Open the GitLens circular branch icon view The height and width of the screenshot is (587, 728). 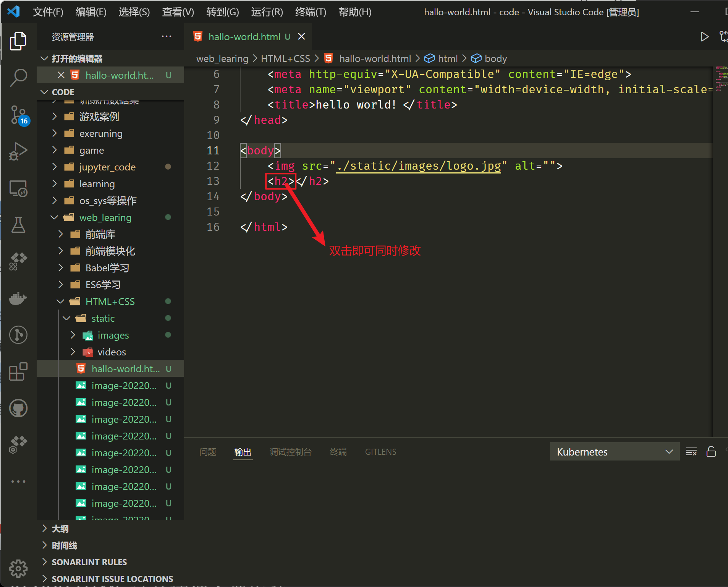tap(18, 335)
